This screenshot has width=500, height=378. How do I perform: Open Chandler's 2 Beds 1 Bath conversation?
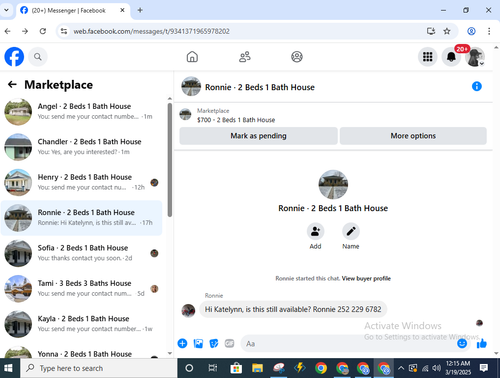point(81,147)
